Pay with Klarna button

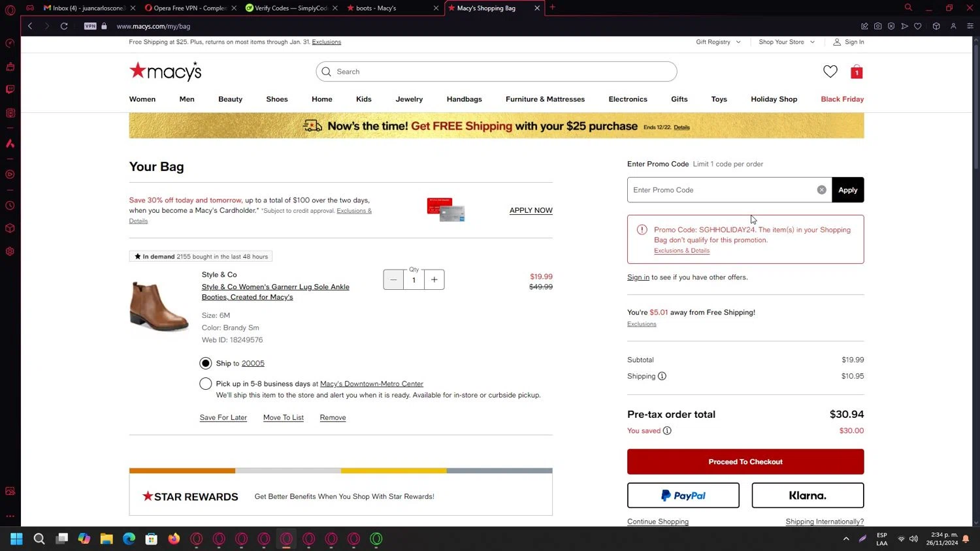808,496
